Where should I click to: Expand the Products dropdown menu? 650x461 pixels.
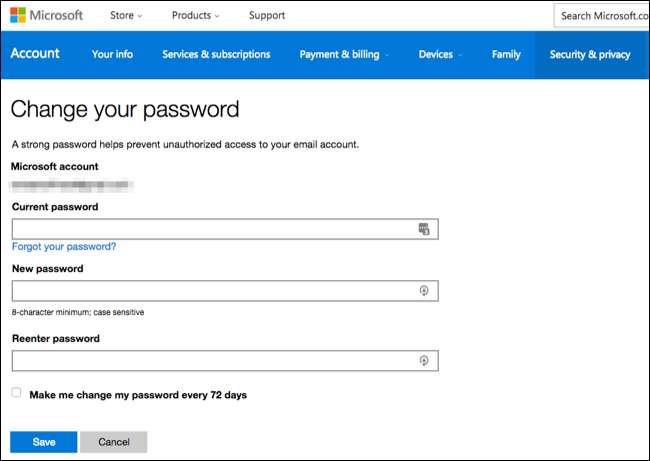point(197,16)
